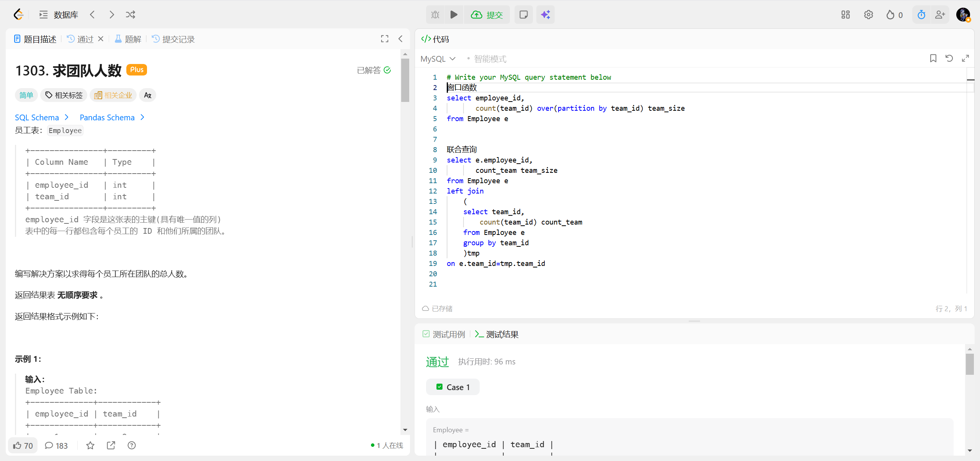Click the debug bug icon
The width and height of the screenshot is (980, 461).
[x=435, y=15]
